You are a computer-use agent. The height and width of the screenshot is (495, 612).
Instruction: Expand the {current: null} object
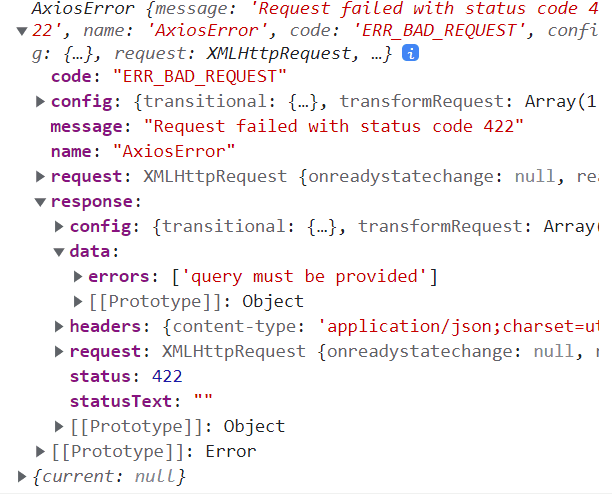click(x=22, y=477)
